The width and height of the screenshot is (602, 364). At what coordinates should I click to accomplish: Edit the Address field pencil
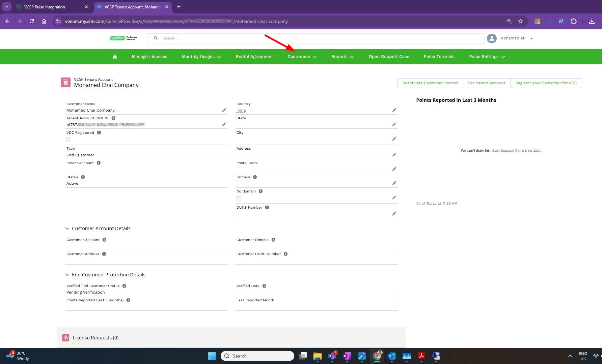pos(394,155)
